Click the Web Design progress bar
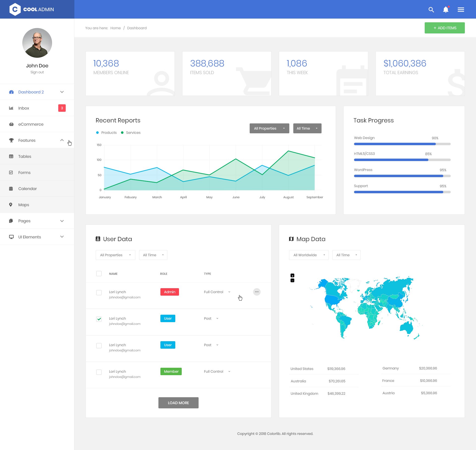This screenshot has height=450, width=476. 402,144
